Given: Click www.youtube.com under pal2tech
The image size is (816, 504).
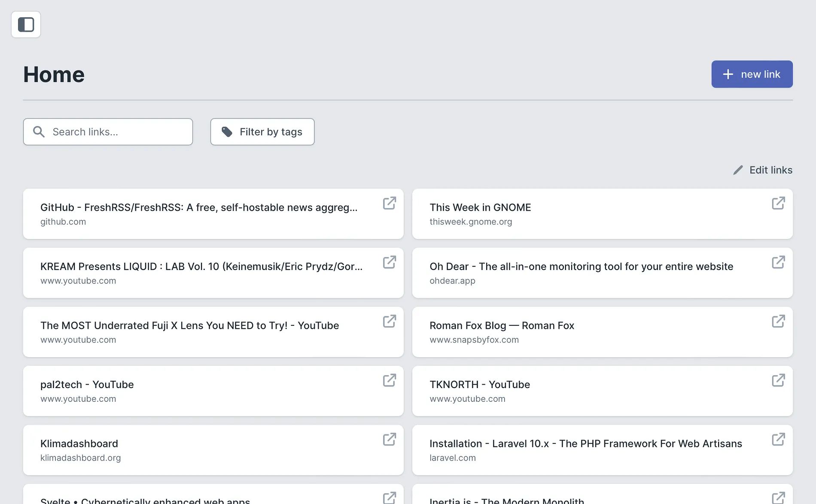Looking at the screenshot, I should click(x=78, y=399).
